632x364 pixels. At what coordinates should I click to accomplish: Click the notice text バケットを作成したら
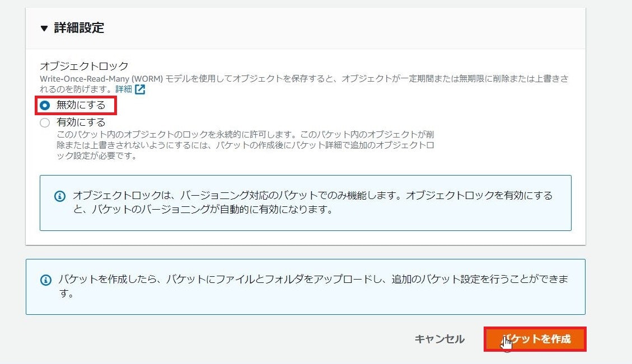(313, 286)
